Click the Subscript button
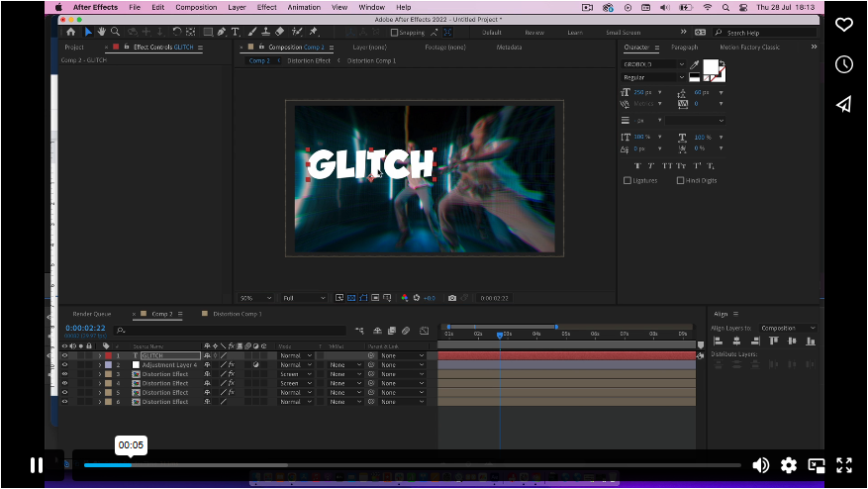The width and height of the screenshot is (868, 489). [711, 165]
